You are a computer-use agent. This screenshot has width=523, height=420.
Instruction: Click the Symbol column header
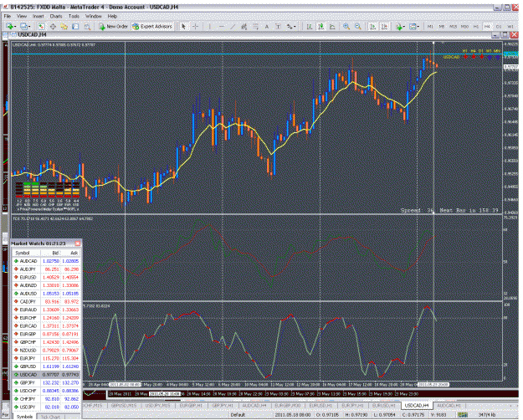pyautogui.click(x=26, y=253)
